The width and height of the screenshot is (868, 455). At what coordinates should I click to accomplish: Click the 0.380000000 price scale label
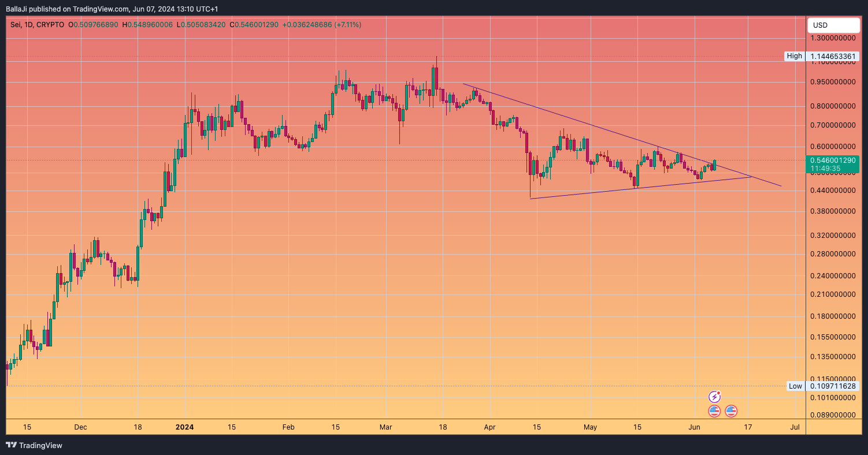pos(834,211)
